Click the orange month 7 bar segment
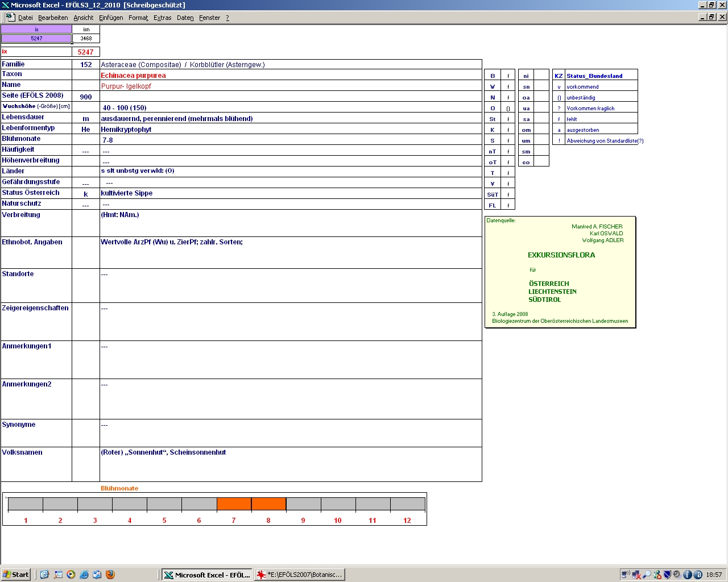The height and width of the screenshot is (582, 728). pos(234,504)
